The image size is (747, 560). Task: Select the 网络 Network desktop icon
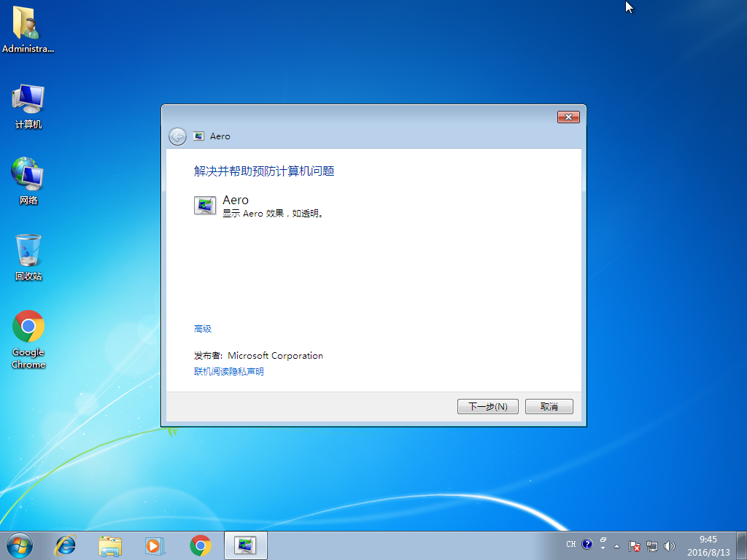coord(28,181)
